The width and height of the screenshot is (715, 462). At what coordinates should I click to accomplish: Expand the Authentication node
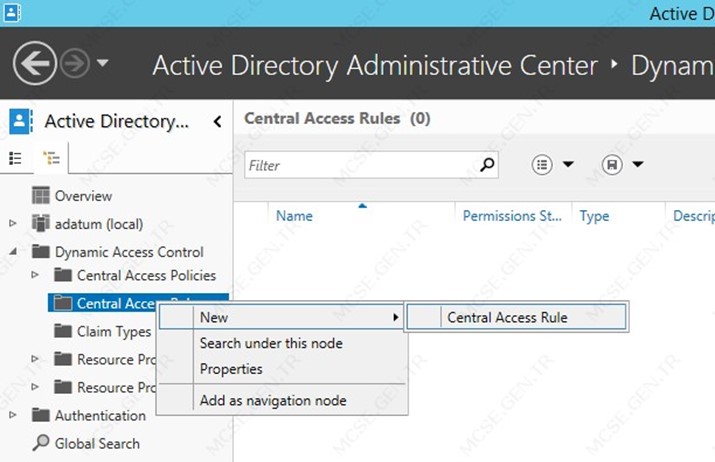point(13,415)
